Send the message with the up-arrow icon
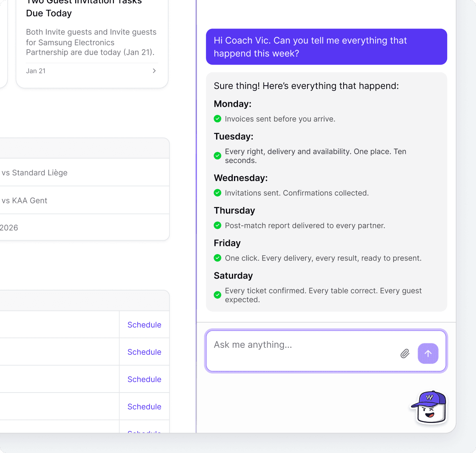The height and width of the screenshot is (453, 476). [x=428, y=354]
